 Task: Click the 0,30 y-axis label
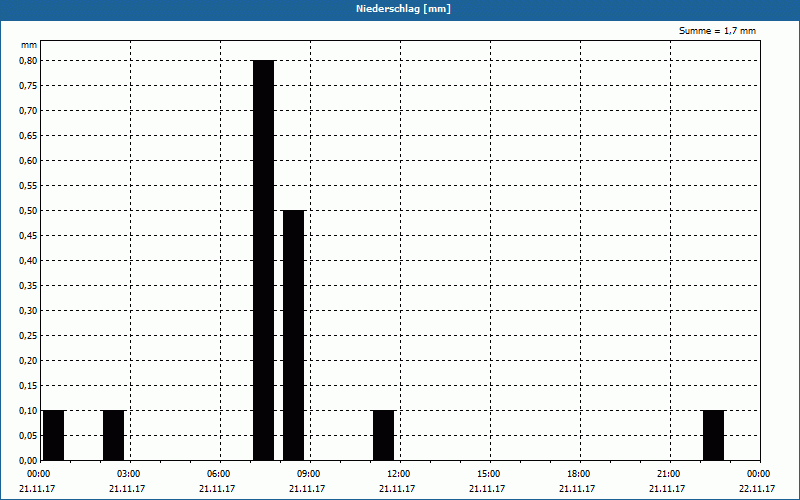(28, 311)
